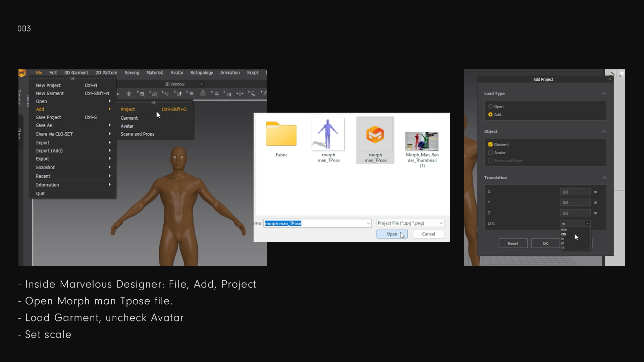Select Project in the Add submenu
Viewport: 644px width, 362px height.
coord(154,110)
